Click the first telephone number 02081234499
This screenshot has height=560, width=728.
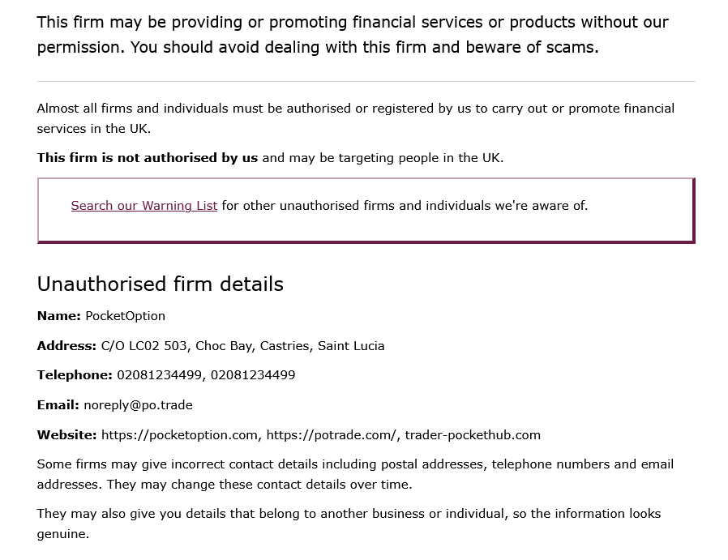(x=159, y=375)
